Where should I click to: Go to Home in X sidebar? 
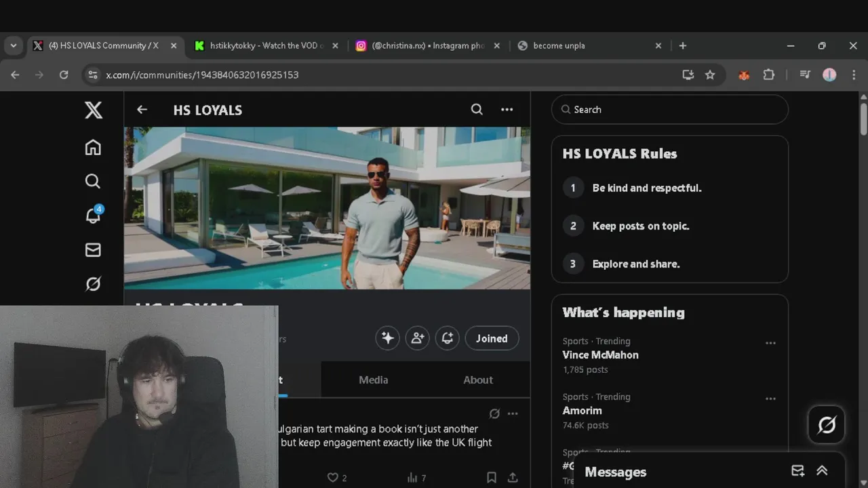93,147
